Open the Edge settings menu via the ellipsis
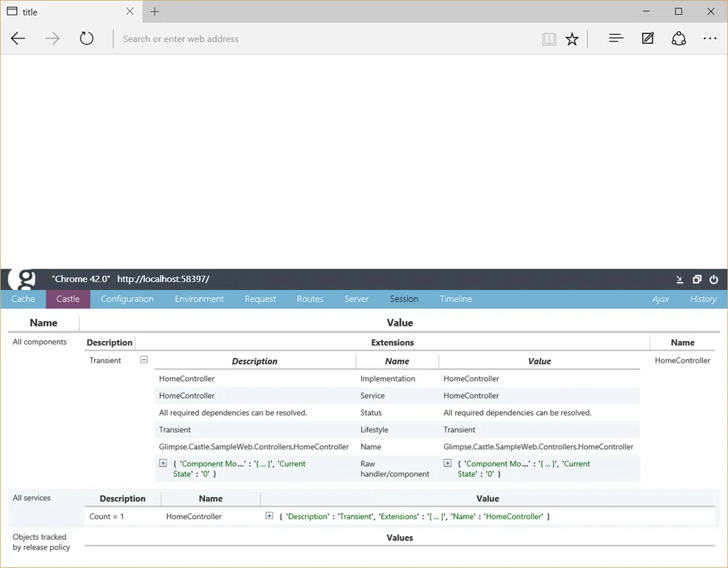Image resolution: width=728 pixels, height=568 pixels. pyautogui.click(x=710, y=38)
